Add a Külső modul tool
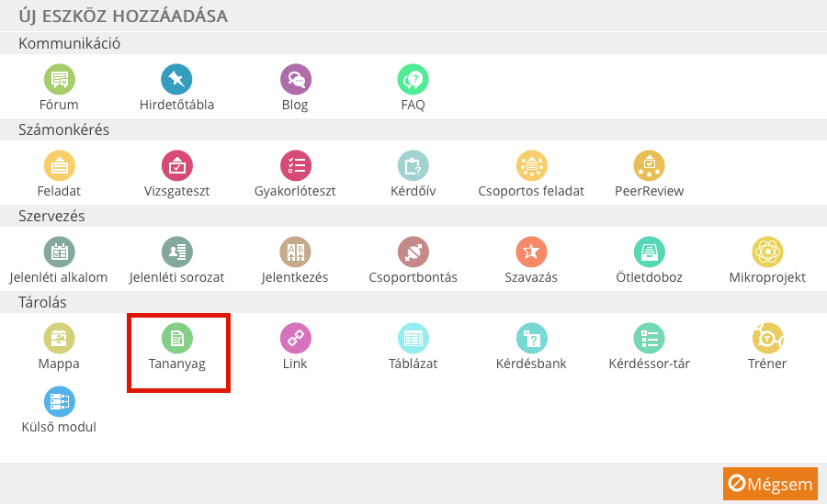 click(59, 402)
